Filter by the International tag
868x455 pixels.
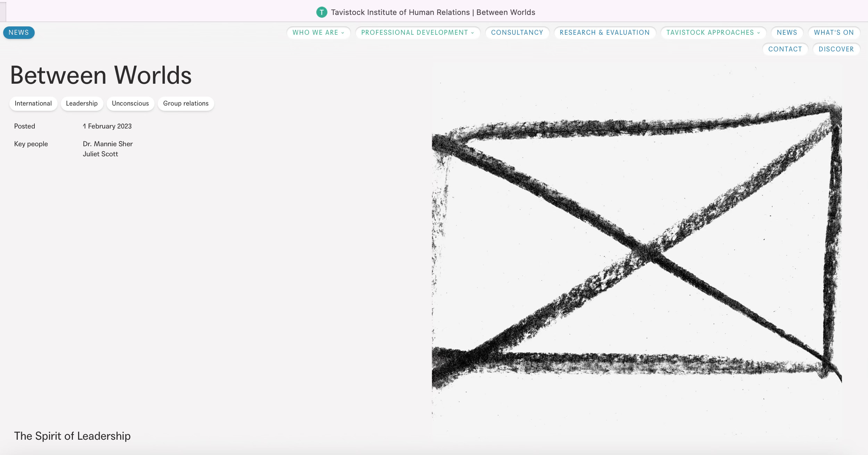click(x=33, y=104)
